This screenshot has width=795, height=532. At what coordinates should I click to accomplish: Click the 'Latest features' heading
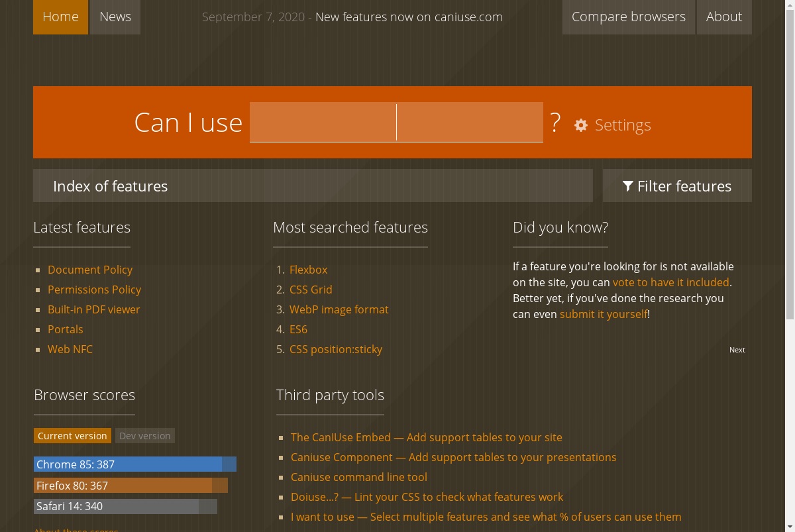pos(81,227)
